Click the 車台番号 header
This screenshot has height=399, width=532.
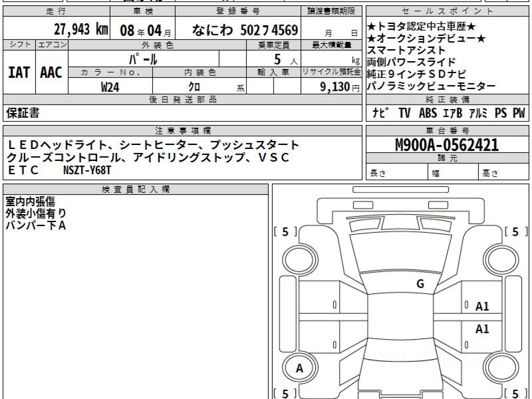(x=447, y=131)
